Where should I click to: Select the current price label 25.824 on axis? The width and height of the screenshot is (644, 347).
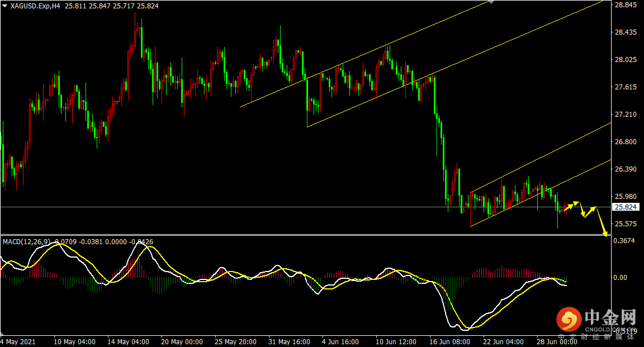(626, 207)
